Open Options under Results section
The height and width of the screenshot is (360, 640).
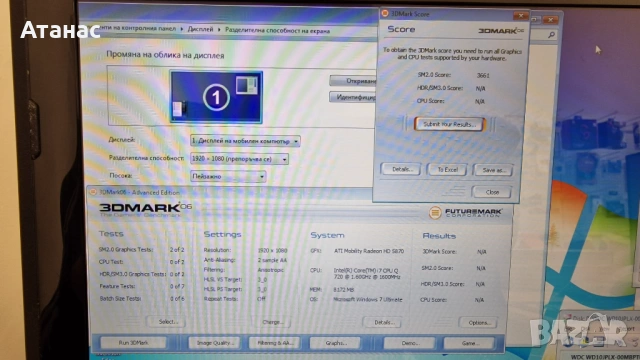pyautogui.click(x=478, y=322)
